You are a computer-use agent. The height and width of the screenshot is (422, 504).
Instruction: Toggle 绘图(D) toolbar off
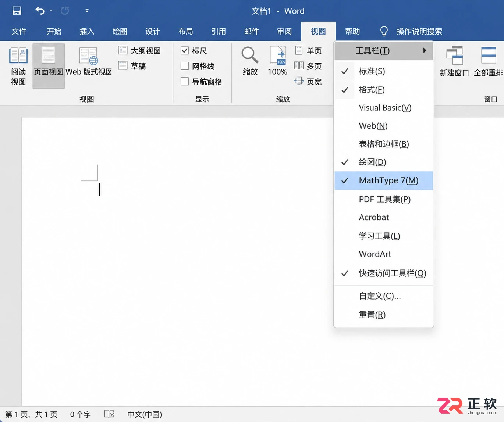pos(384,162)
